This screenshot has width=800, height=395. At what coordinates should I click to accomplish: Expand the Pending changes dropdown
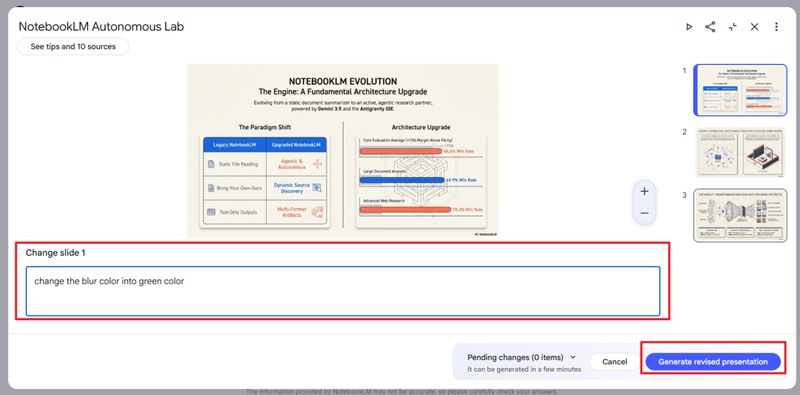click(x=572, y=357)
